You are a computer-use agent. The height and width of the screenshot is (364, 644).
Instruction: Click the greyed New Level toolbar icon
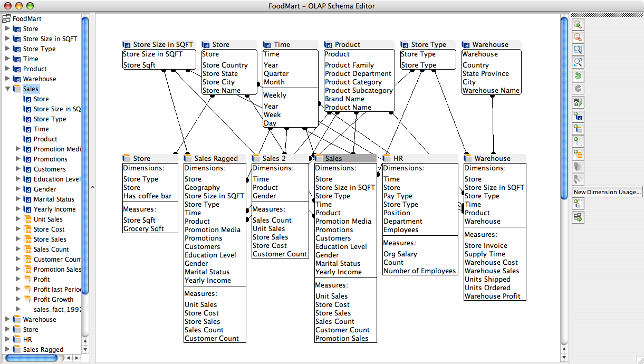[x=578, y=179]
